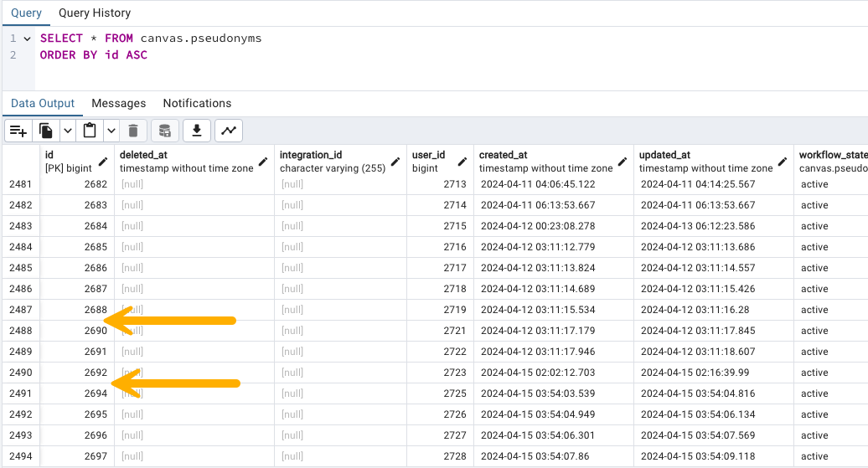This screenshot has width=868, height=468.
Task: Select row number 2488
Action: click(x=20, y=331)
